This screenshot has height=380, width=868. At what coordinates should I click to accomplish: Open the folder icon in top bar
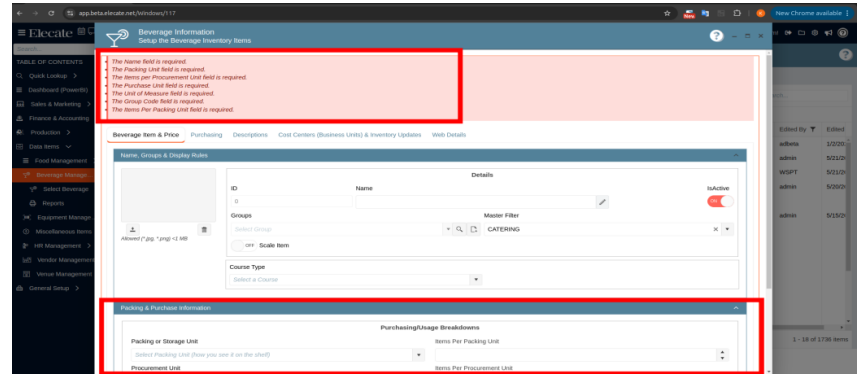tap(801, 33)
